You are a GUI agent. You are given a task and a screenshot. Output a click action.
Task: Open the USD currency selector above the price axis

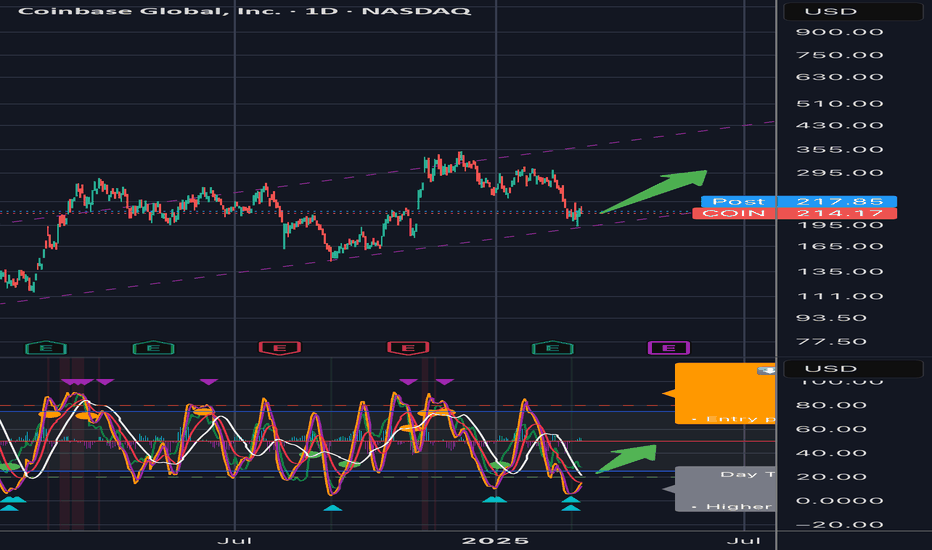point(853,11)
